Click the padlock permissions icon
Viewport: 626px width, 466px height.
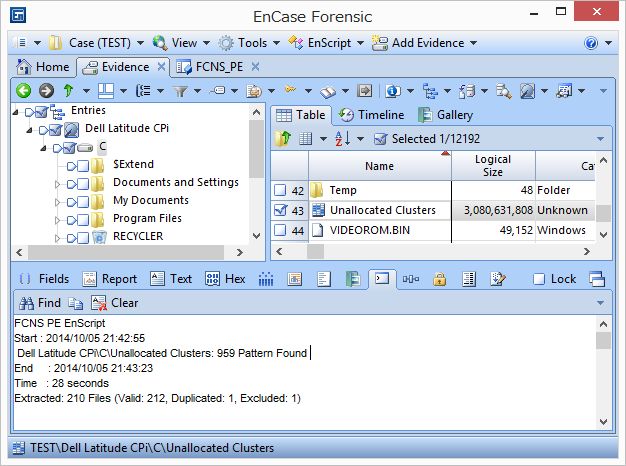click(440, 279)
